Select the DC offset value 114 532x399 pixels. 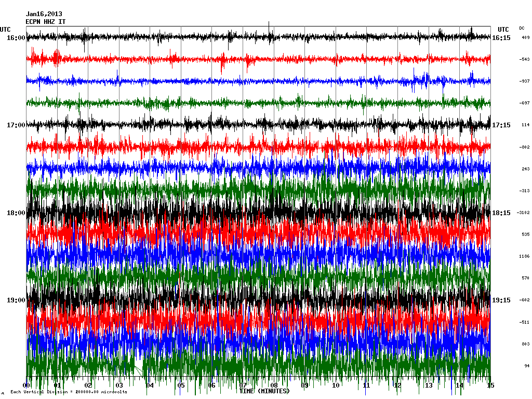526,125
